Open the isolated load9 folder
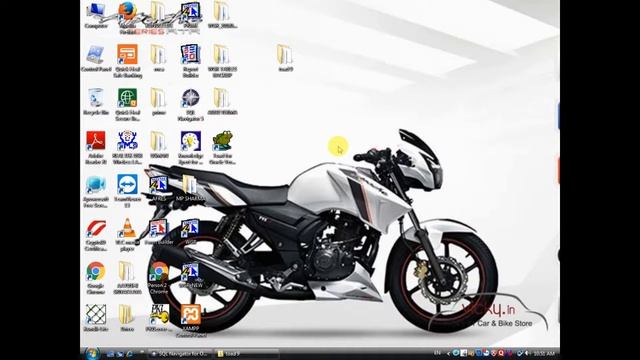The image size is (640, 360). click(x=285, y=59)
